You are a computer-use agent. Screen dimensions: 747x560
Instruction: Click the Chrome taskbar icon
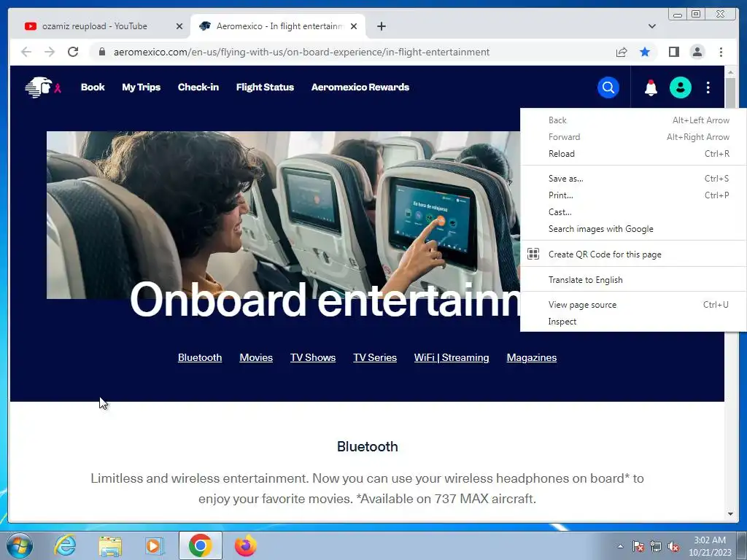(x=200, y=545)
